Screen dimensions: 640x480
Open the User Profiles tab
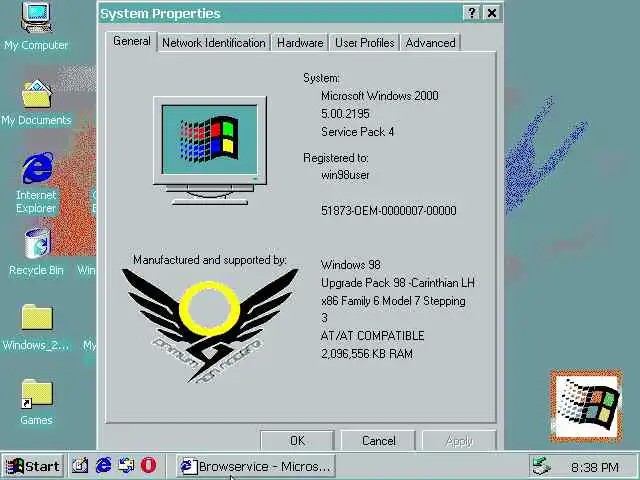point(364,43)
